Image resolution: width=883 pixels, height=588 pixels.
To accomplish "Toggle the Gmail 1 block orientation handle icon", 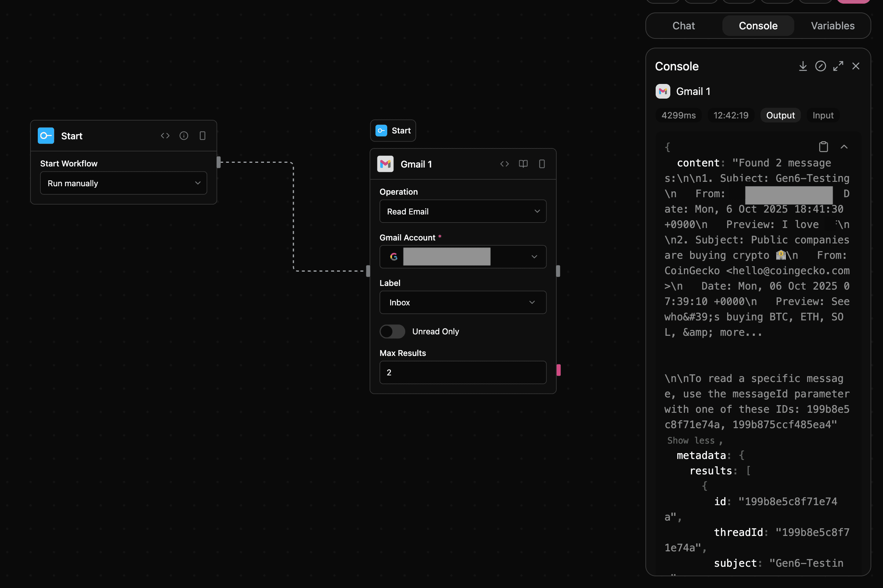I will pos(542,164).
